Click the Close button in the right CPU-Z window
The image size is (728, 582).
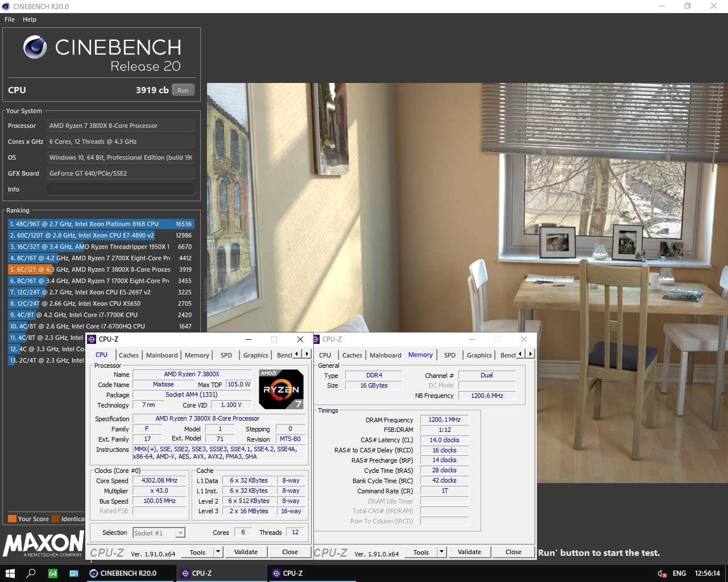click(514, 552)
